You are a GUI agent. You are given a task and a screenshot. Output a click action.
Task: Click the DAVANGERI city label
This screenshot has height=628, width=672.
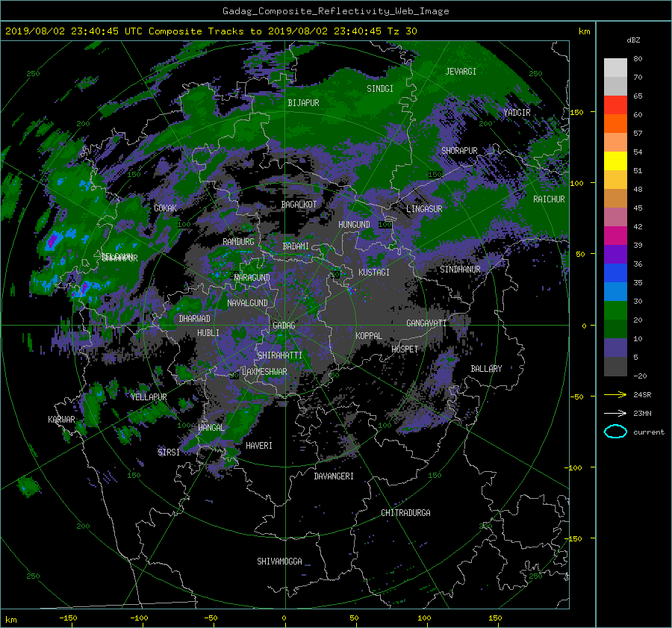coord(334,476)
